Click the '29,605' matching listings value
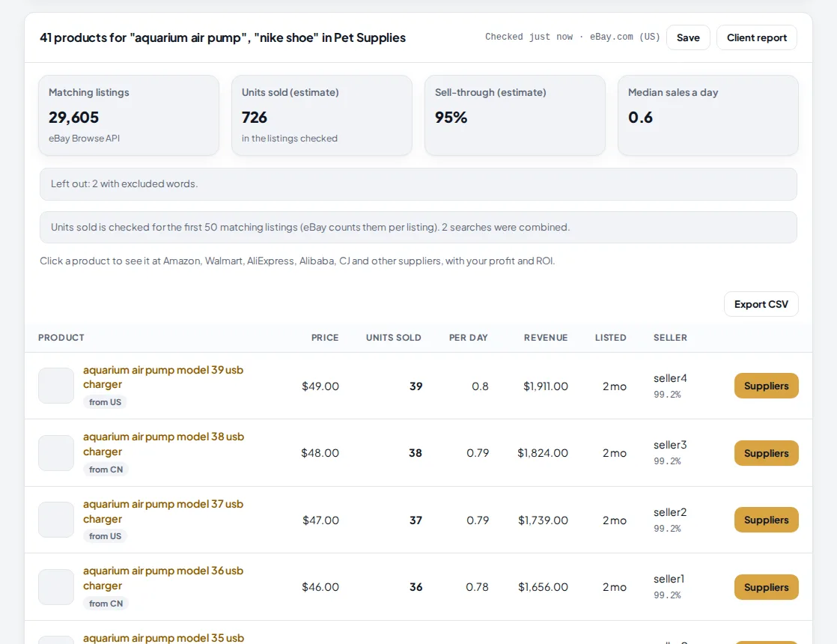Image resolution: width=837 pixels, height=644 pixels. (73, 118)
